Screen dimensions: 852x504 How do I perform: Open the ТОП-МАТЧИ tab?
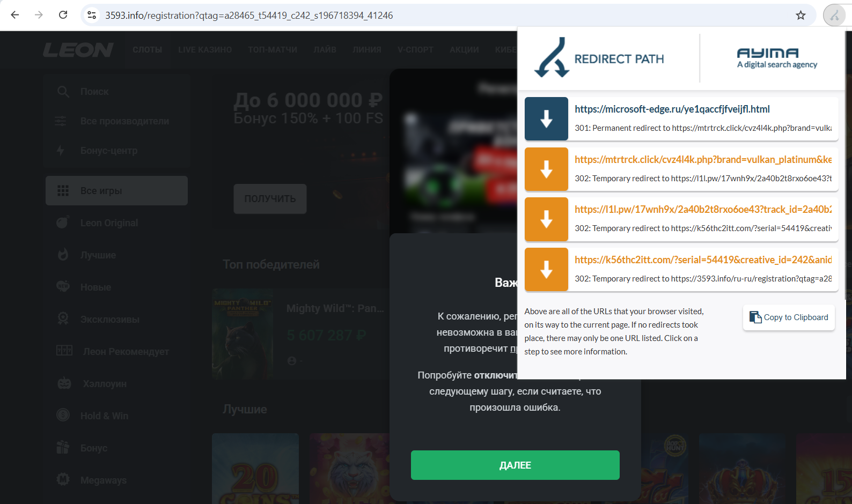(x=273, y=50)
